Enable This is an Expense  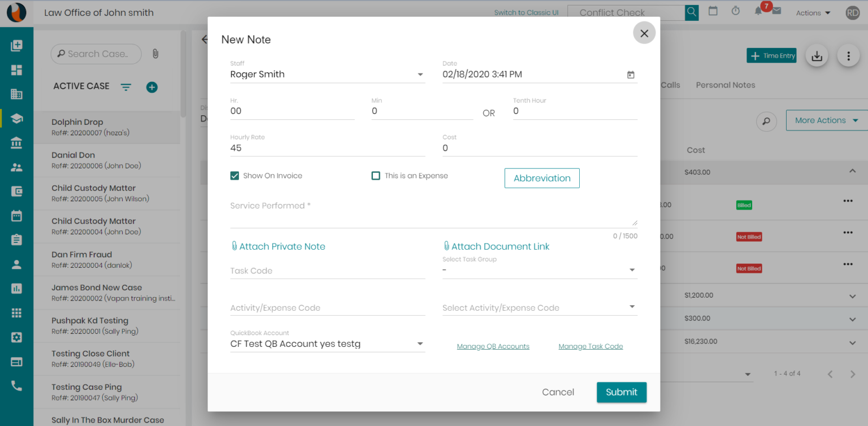coord(376,176)
